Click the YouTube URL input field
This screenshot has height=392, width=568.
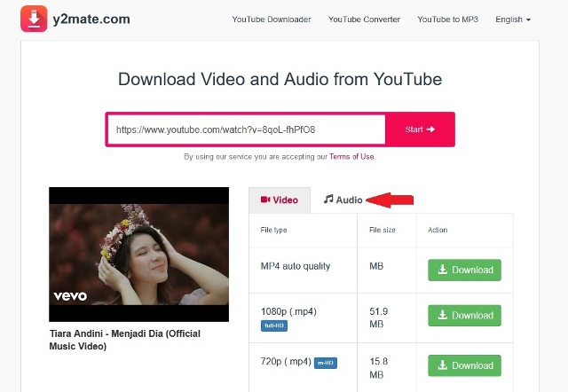coord(247,129)
